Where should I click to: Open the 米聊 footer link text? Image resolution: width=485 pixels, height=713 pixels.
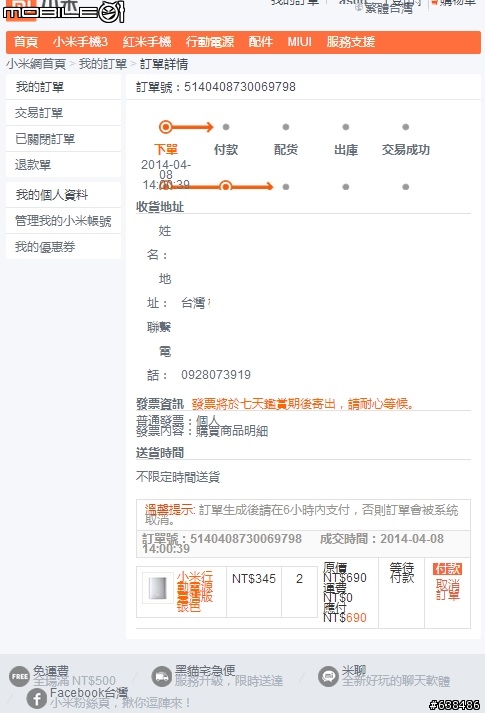point(354,670)
